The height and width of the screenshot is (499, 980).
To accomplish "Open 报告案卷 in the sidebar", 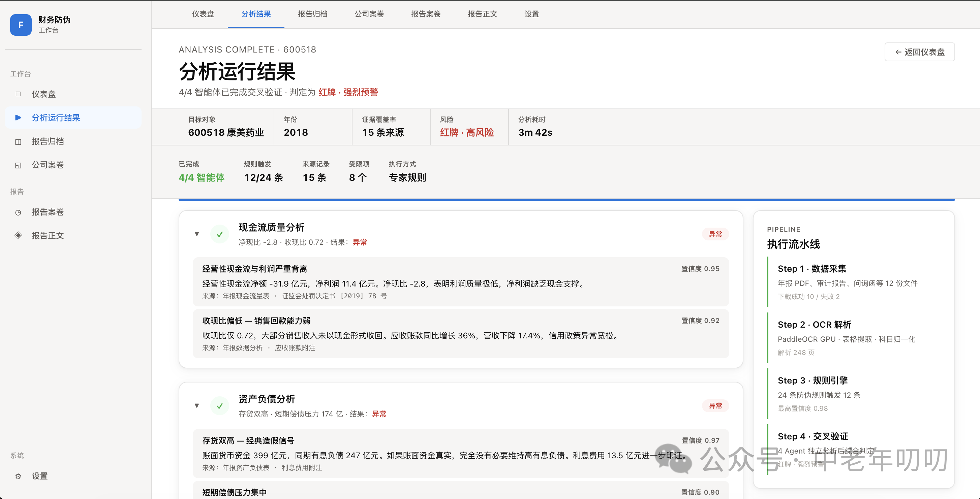I will (73, 212).
